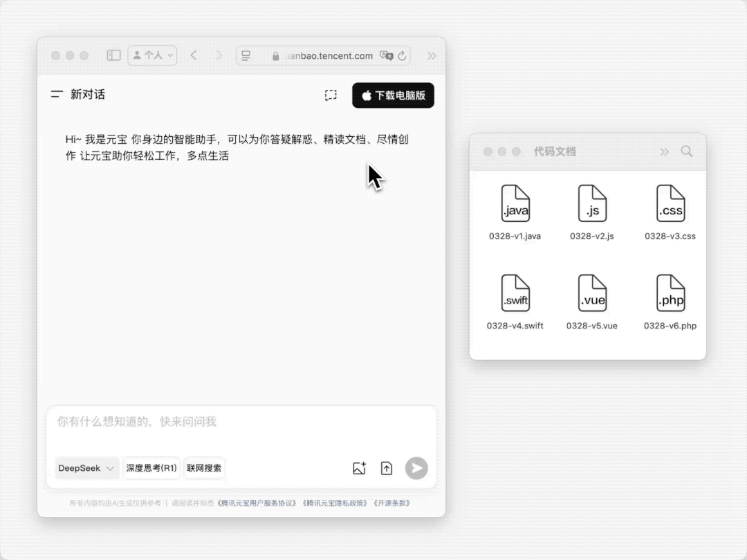Open the 个人 profile dropdown

152,55
